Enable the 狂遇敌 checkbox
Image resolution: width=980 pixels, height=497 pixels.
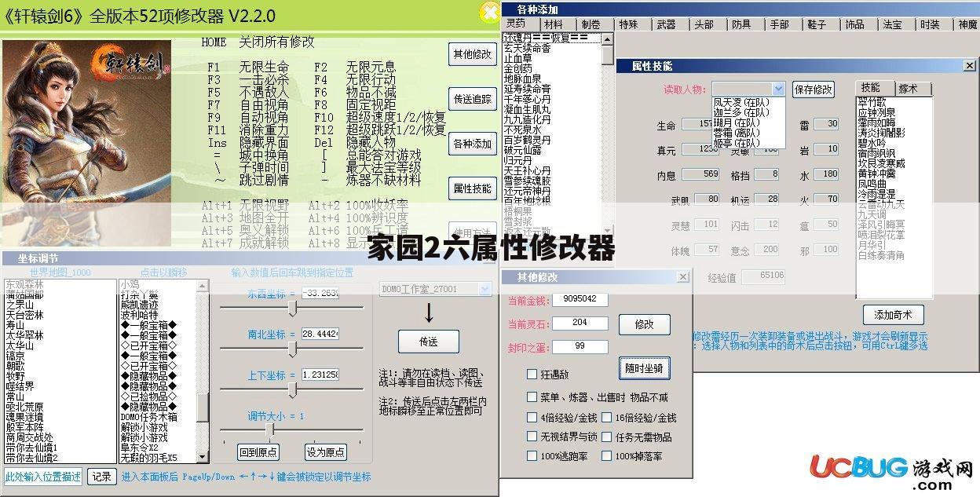click(x=532, y=375)
